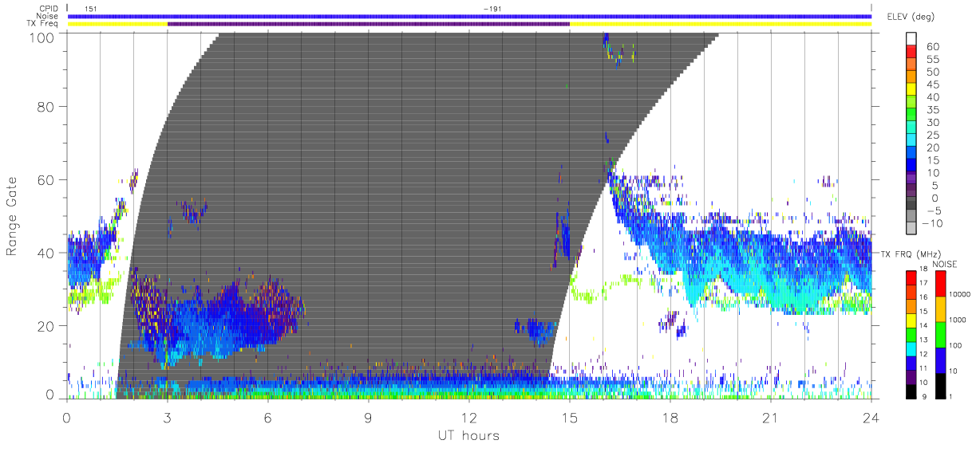This screenshot has height=452, width=980.
Task: Click the blue segment of the NOISE colorbar
Action: point(942,360)
